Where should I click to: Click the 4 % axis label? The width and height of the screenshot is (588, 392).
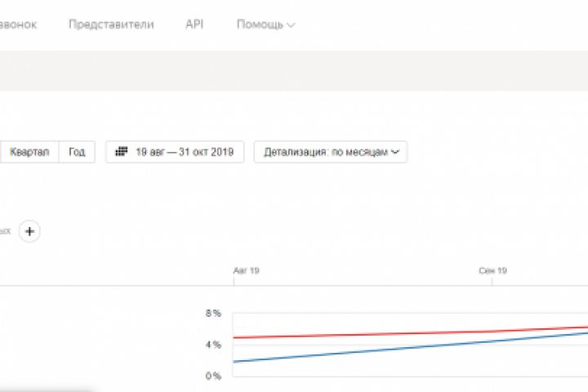pos(212,345)
